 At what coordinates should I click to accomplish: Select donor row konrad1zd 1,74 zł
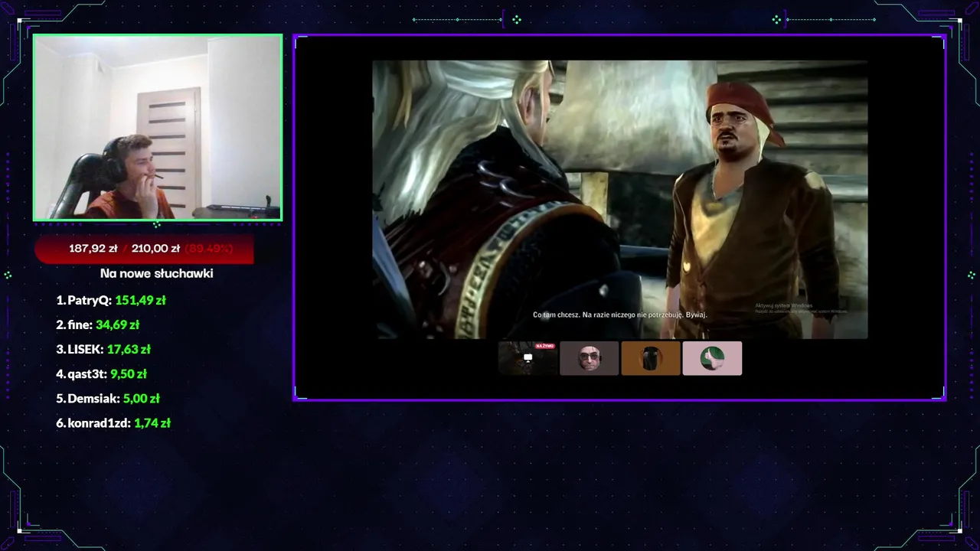pos(113,422)
